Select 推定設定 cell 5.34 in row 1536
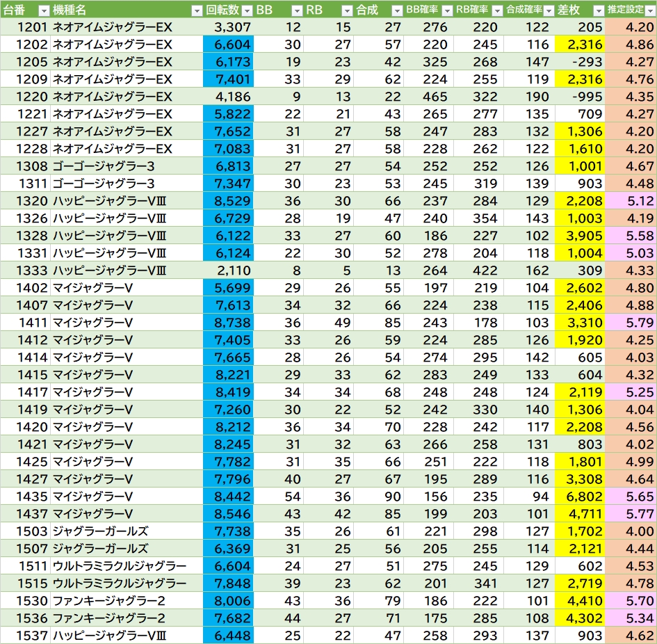657x644 pixels. pos(631,619)
